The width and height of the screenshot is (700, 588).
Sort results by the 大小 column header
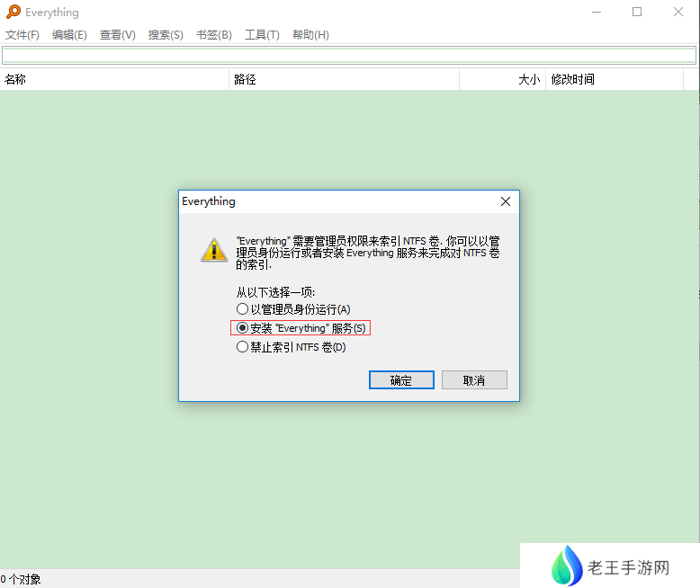tap(502, 79)
